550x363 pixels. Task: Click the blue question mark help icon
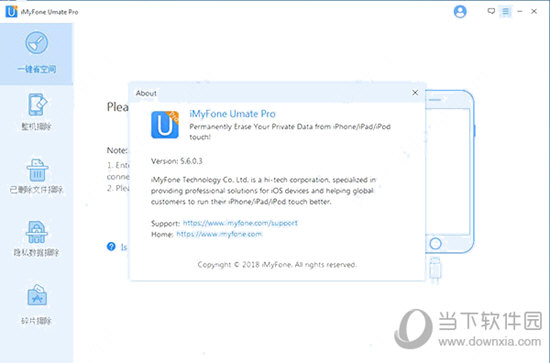pyautogui.click(x=111, y=247)
